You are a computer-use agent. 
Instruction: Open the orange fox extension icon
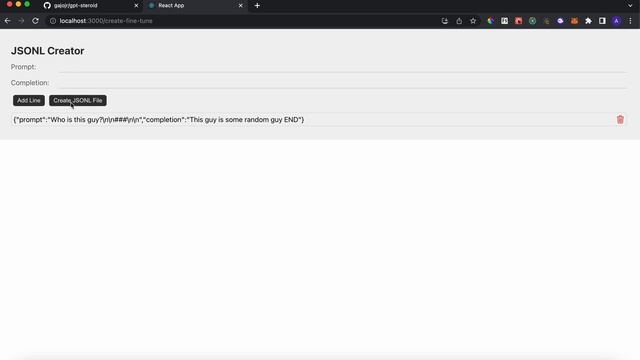click(574, 21)
